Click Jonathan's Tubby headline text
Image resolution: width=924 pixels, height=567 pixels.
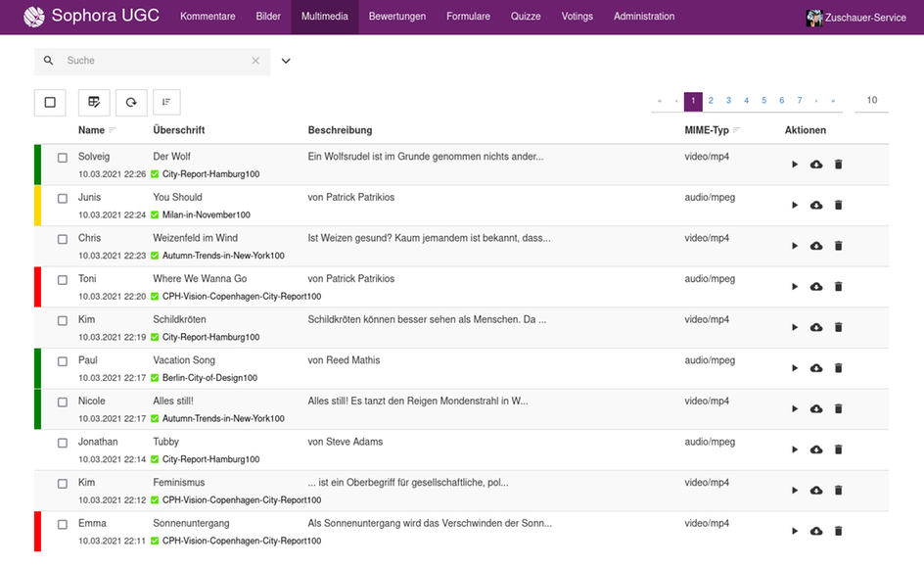point(165,442)
